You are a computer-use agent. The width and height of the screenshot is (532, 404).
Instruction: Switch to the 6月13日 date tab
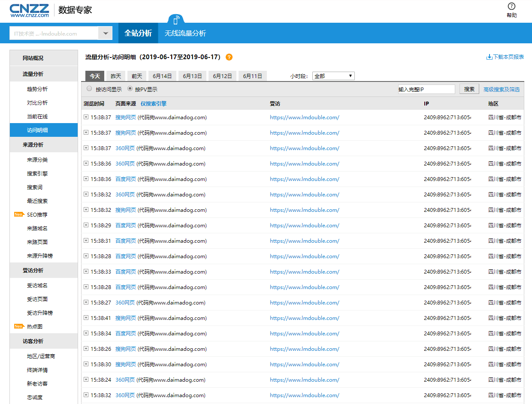point(192,76)
